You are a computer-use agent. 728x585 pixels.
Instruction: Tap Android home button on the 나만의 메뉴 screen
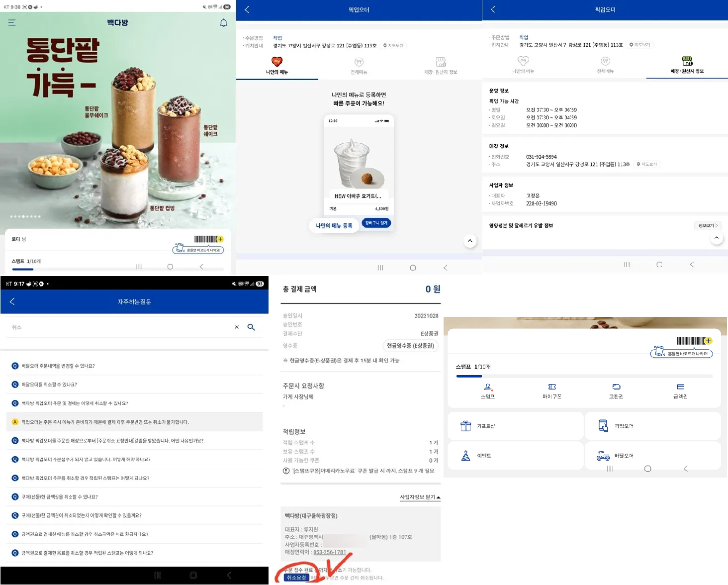click(413, 268)
